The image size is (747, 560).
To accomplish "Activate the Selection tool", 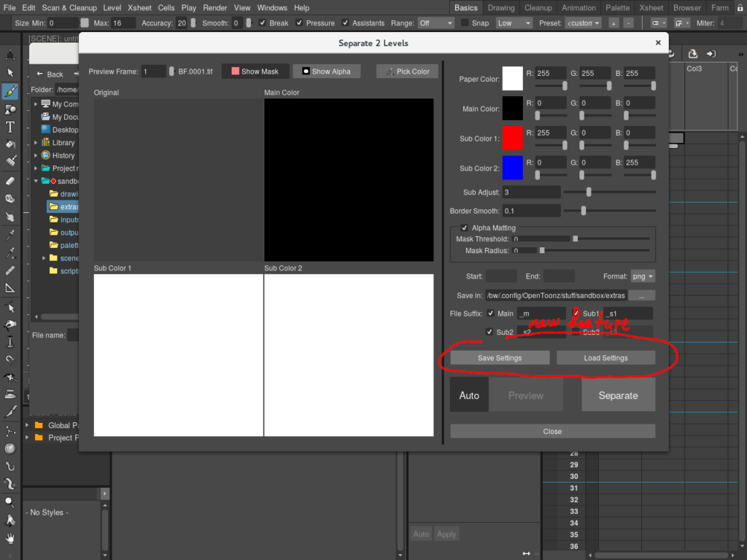I will (x=10, y=73).
